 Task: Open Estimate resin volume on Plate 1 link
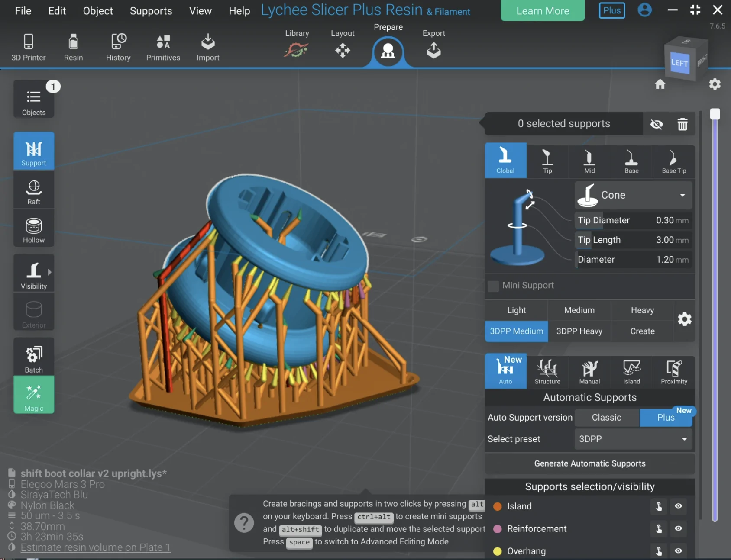pyautogui.click(x=95, y=547)
